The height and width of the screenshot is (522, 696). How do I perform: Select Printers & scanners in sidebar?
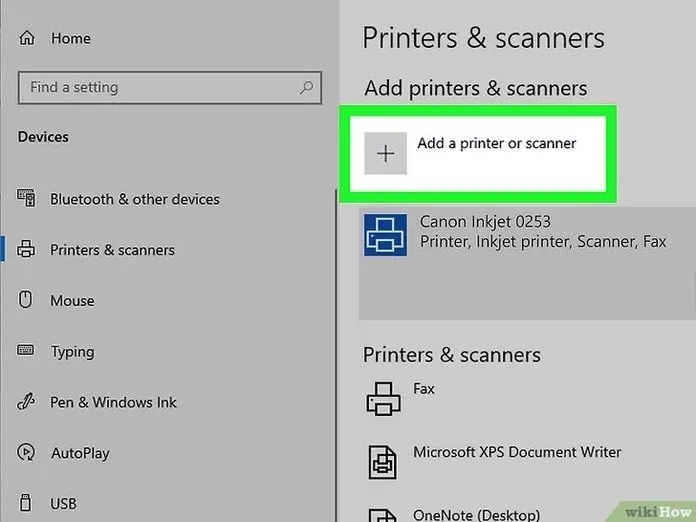point(112,250)
